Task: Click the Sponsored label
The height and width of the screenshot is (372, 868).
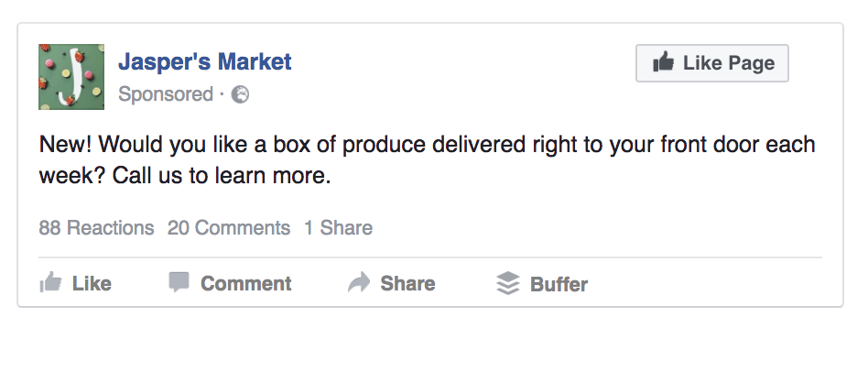Action: tap(166, 93)
